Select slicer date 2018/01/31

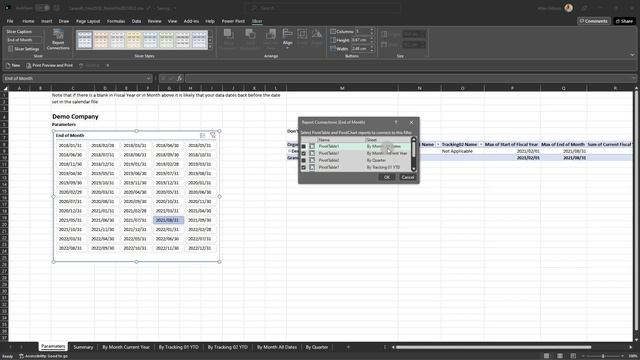pos(70,145)
